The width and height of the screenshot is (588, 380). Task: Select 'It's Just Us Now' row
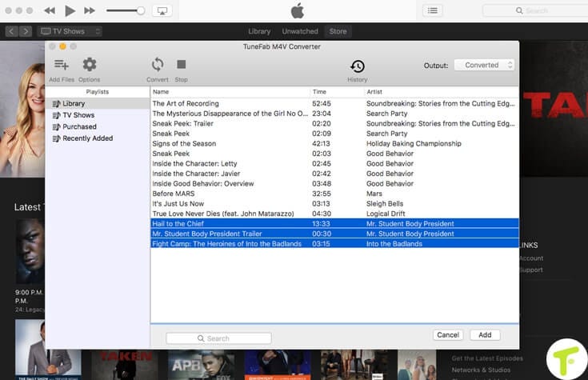click(x=334, y=204)
